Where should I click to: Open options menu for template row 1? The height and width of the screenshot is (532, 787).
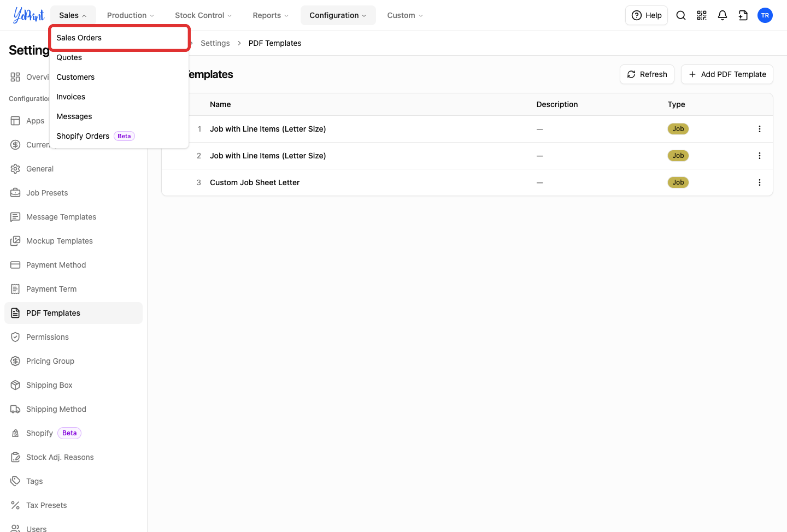[x=760, y=129]
